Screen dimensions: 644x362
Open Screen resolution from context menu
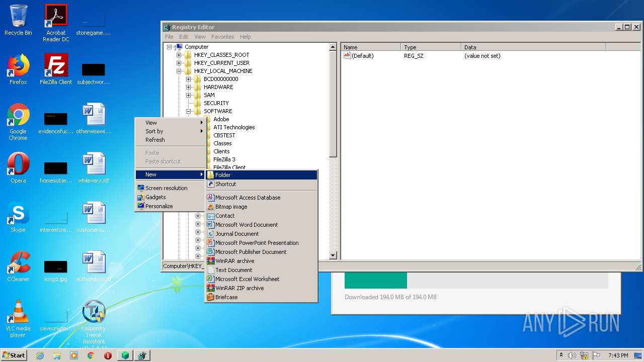click(x=171, y=188)
